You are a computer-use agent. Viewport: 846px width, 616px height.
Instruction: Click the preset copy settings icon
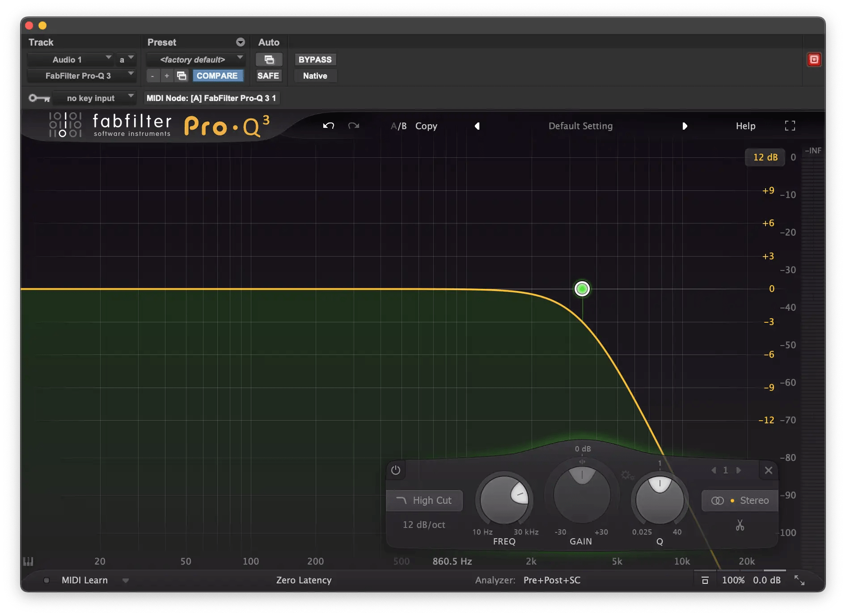[182, 76]
